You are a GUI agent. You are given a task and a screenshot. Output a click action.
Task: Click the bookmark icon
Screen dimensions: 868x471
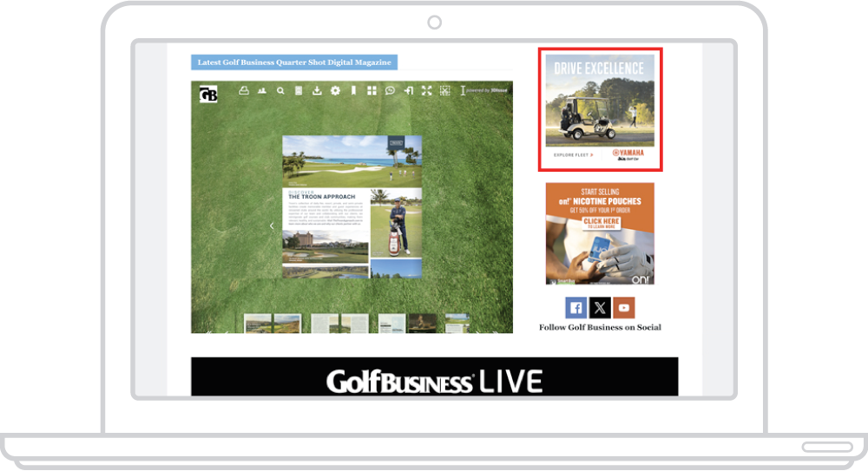[353, 91]
